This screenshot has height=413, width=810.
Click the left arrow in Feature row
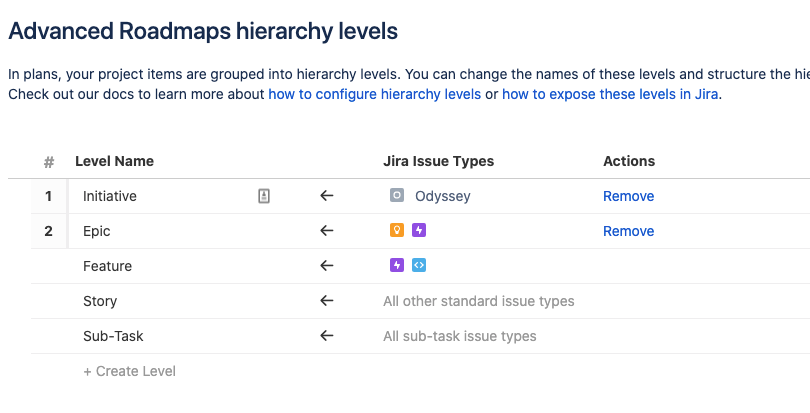326,266
